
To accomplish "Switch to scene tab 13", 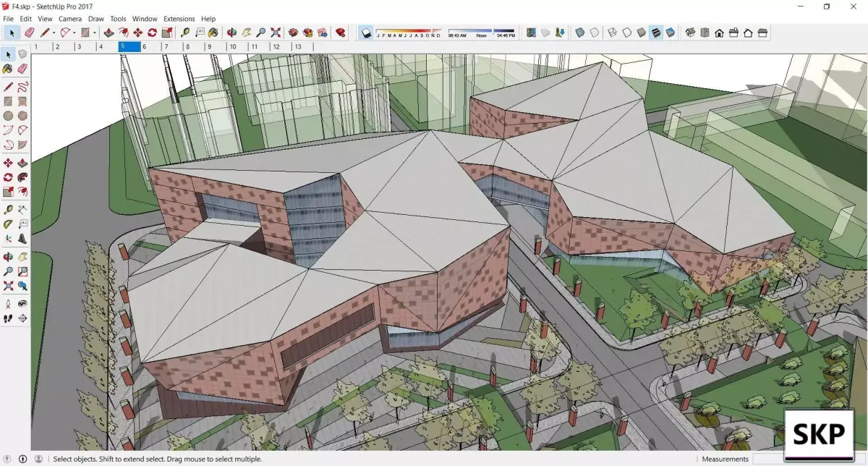I will click(x=302, y=46).
